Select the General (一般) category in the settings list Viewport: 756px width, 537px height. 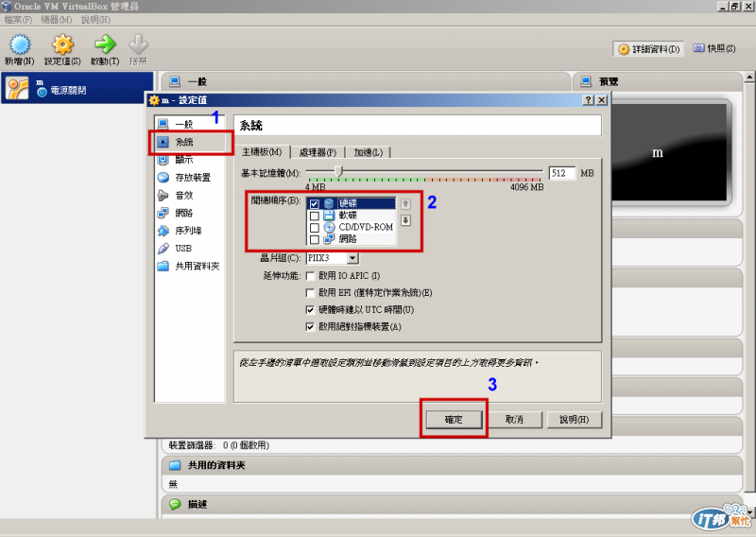(190, 125)
